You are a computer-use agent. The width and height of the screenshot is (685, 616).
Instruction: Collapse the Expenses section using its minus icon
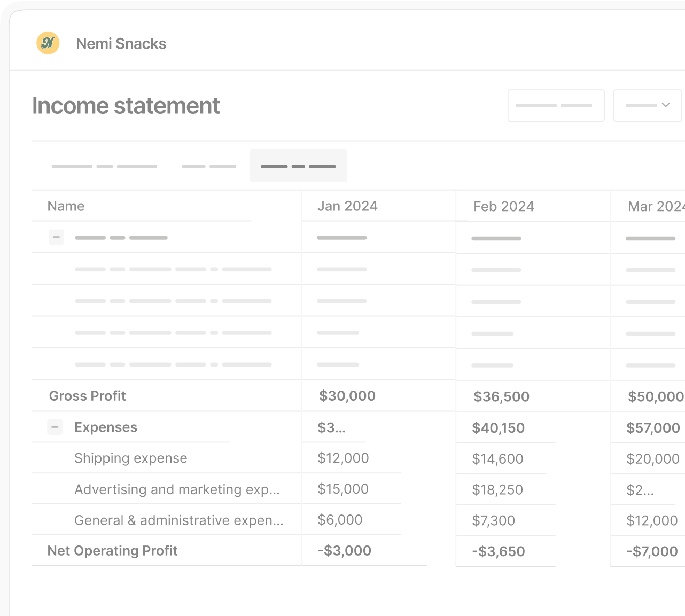tap(55, 427)
